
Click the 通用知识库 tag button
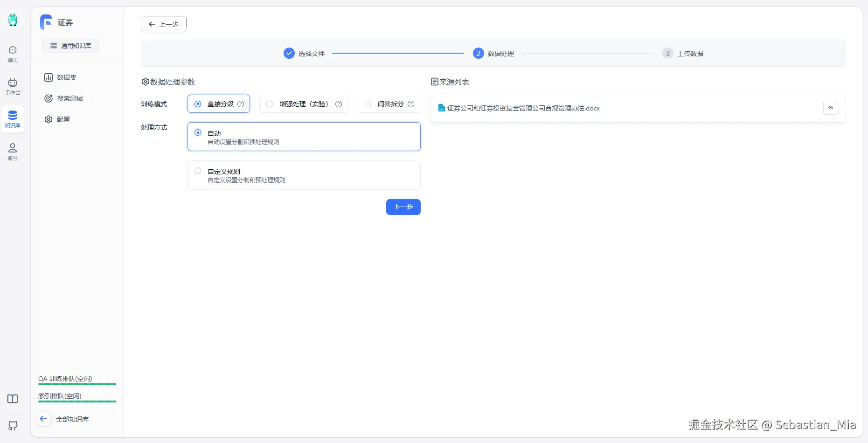point(70,46)
